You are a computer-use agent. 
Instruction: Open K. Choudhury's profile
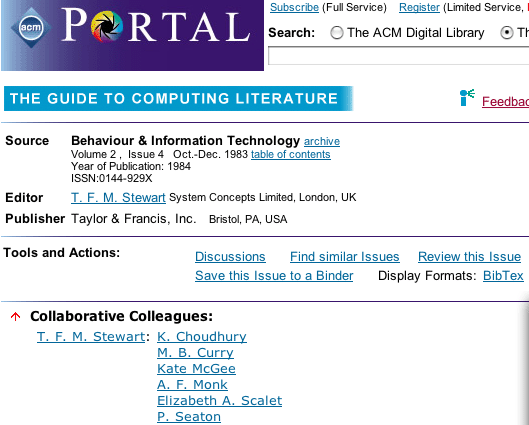click(202, 337)
